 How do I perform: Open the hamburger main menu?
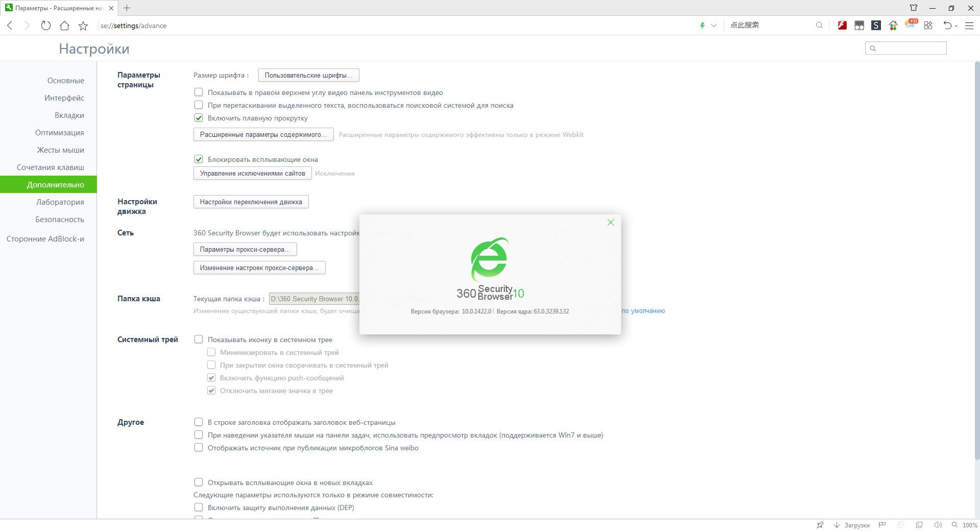tap(969, 26)
